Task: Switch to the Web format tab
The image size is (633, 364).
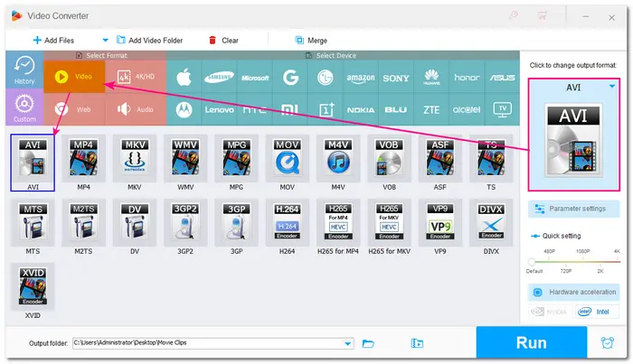Action: (74, 109)
